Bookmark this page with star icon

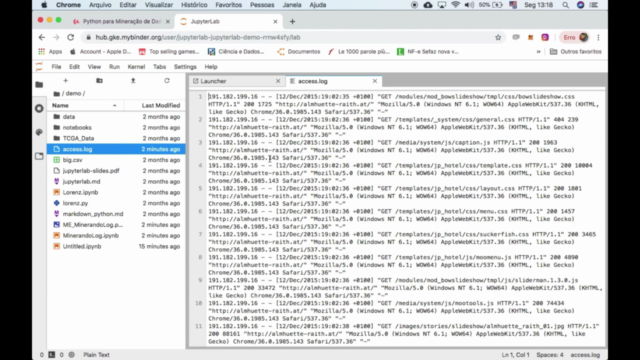click(498, 37)
